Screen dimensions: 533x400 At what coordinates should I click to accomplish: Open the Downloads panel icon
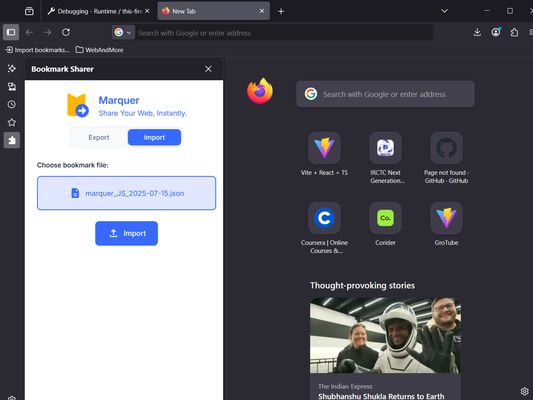[477, 33]
